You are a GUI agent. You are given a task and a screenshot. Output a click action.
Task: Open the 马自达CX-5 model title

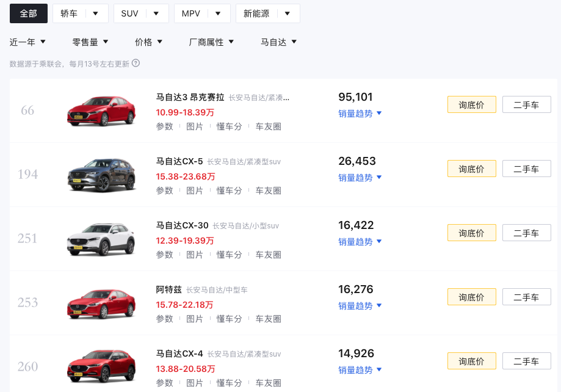point(179,161)
